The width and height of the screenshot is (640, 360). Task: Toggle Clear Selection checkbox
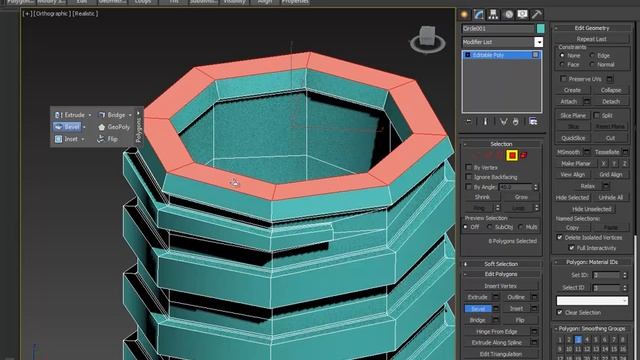pyautogui.click(x=560, y=313)
